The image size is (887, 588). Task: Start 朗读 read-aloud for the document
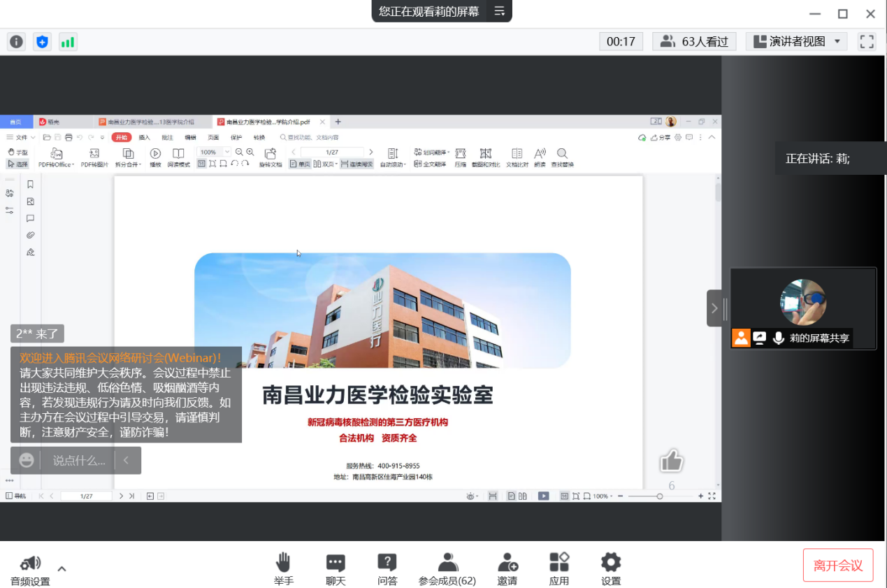pos(540,155)
